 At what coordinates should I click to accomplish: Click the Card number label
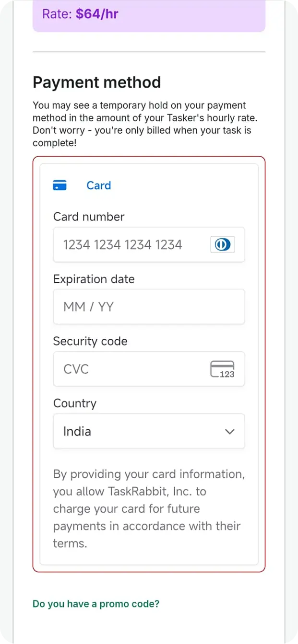pyautogui.click(x=89, y=217)
